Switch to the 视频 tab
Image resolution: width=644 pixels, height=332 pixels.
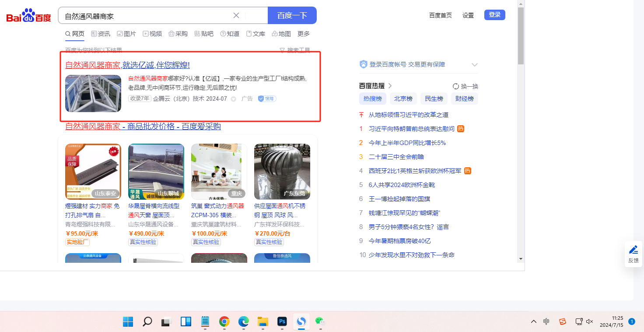[152, 34]
